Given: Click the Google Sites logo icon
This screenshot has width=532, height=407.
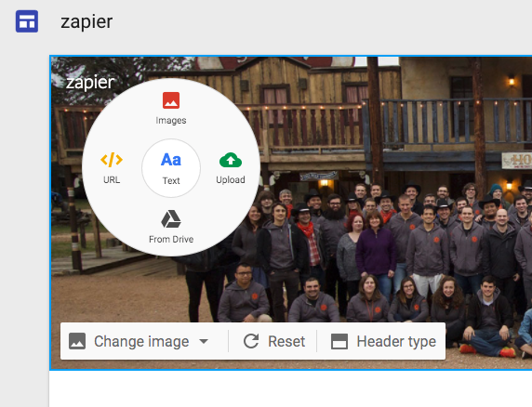Looking at the screenshot, I should tap(27, 21).
